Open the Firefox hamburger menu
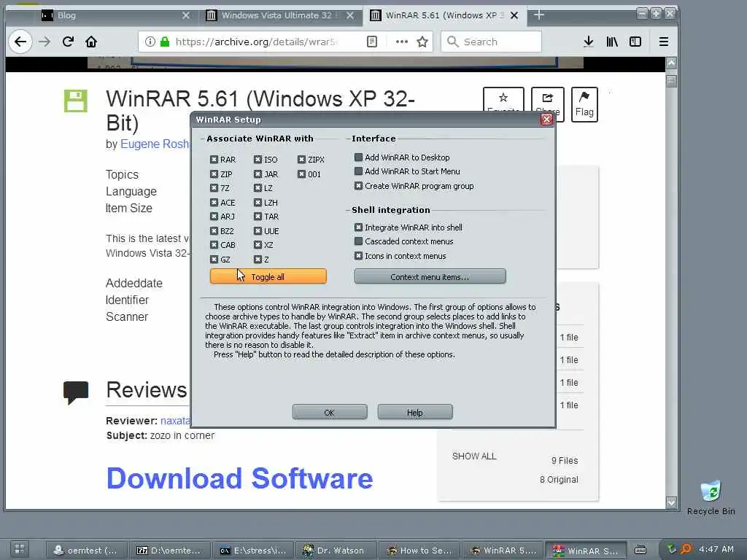747x560 pixels. 664,42
